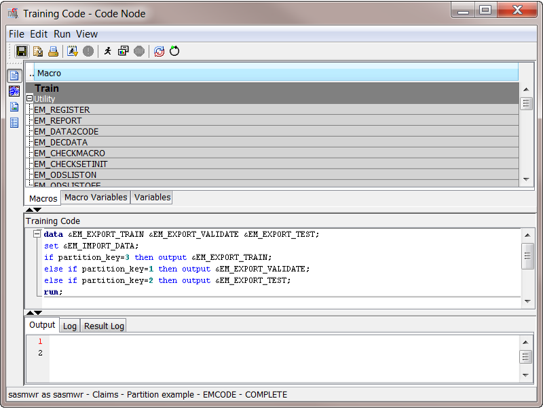The height and width of the screenshot is (408, 543).
Task: Click up arrow of splitter above Training Code
Action: point(29,210)
